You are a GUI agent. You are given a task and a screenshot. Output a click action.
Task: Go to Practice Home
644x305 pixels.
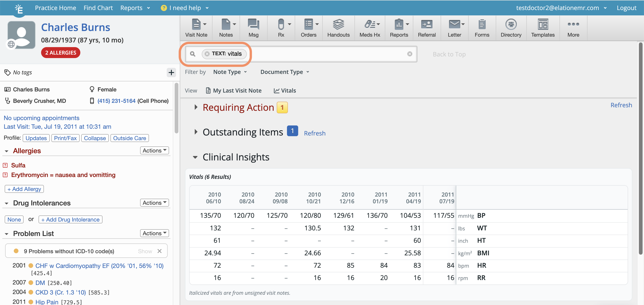point(56,8)
